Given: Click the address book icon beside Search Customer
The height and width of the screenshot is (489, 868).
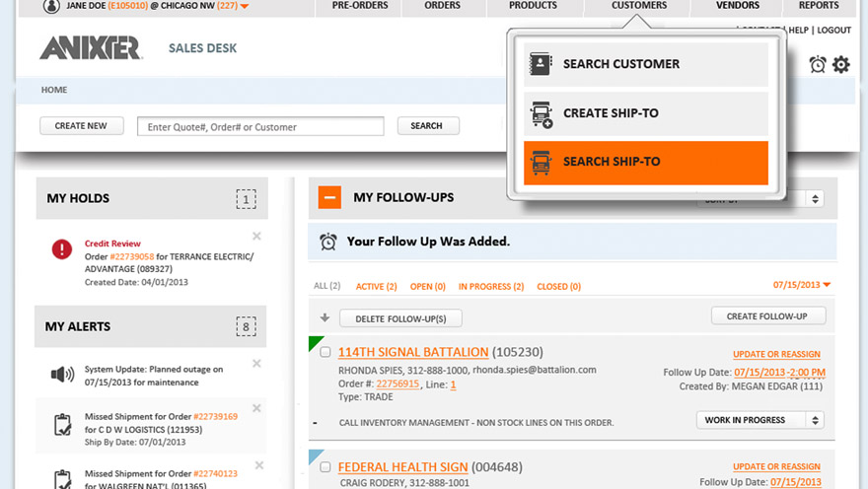Looking at the screenshot, I should 542,64.
